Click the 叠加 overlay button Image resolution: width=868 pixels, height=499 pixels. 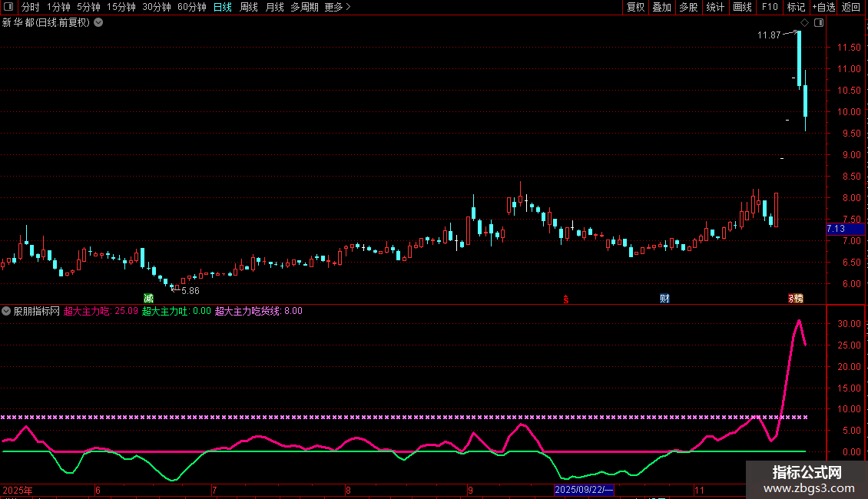coord(661,7)
